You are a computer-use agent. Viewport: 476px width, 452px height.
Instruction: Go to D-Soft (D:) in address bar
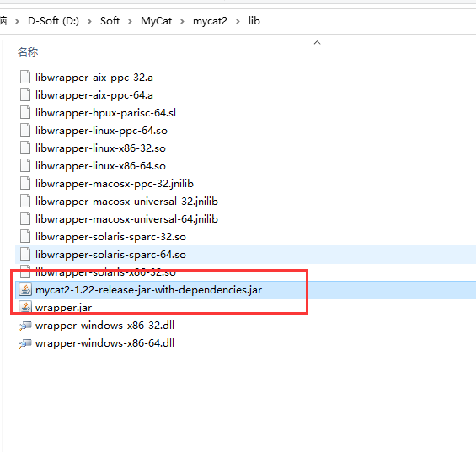53,21
